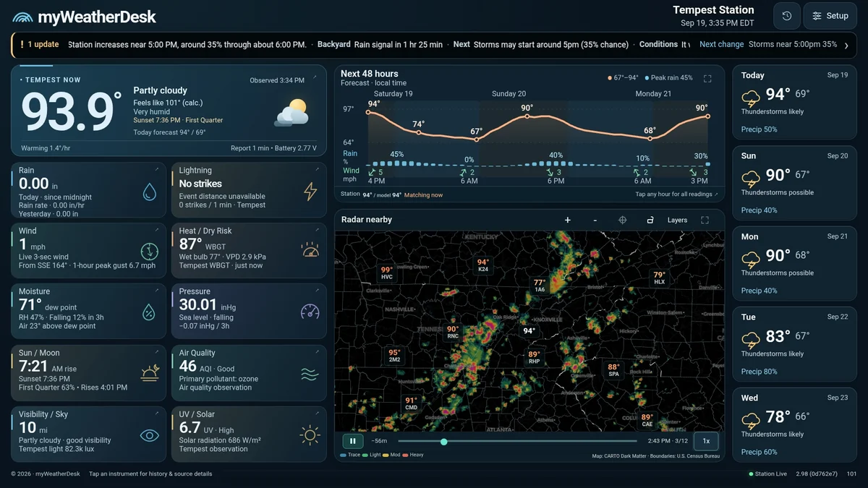
Task: Maximize the Next 48 hours chart
Action: pyautogui.click(x=707, y=78)
